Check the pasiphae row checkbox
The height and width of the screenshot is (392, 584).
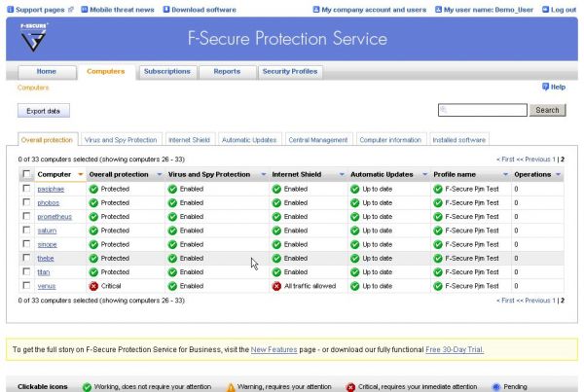[26, 189]
